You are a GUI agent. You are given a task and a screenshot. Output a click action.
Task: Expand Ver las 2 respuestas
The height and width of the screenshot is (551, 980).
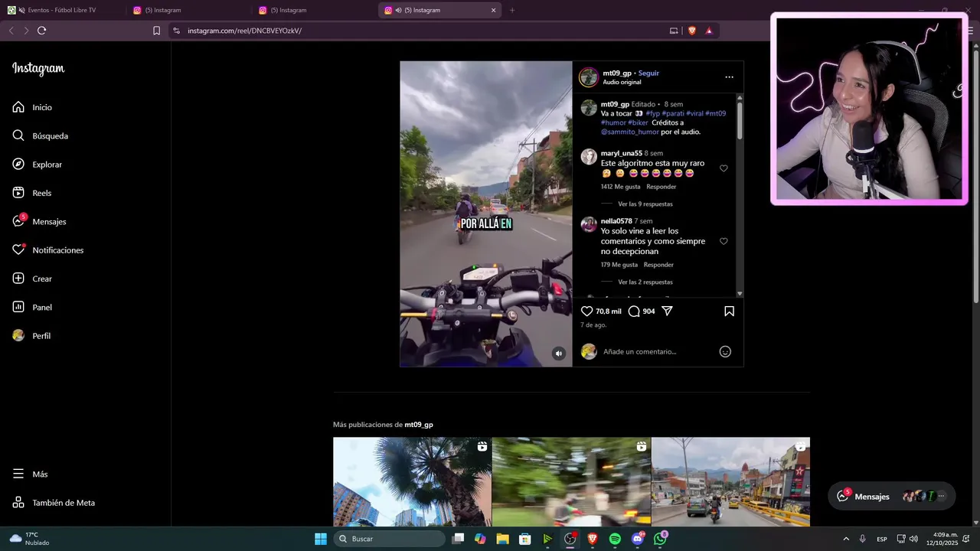click(x=645, y=282)
